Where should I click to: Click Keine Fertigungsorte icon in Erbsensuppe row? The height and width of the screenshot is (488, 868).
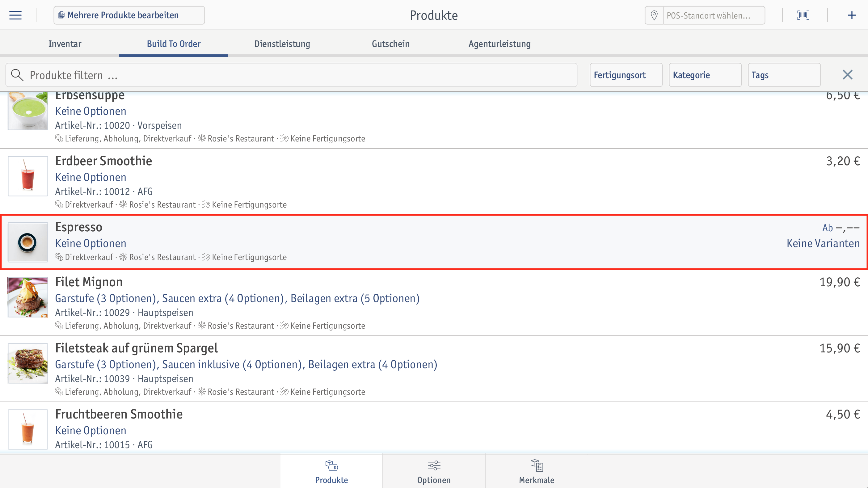click(284, 138)
